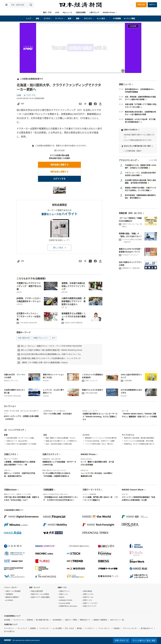Click 有料会員に登録する orange button
161x644 pixels.
59,165
